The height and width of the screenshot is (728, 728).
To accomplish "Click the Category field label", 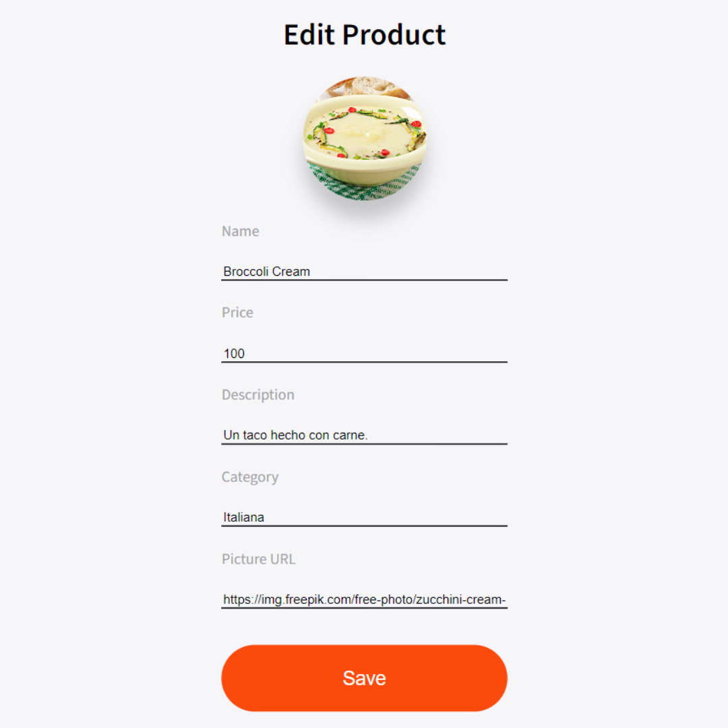I will pos(250,477).
